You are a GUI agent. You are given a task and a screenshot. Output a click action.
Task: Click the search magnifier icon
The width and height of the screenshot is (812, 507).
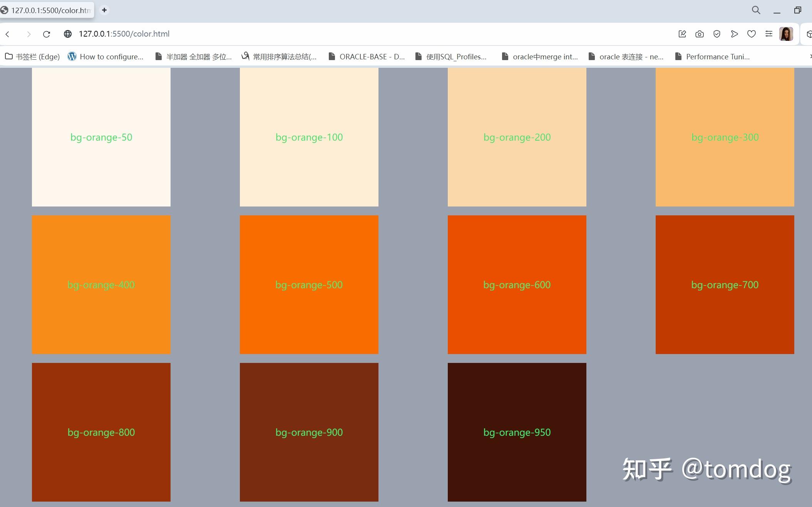(755, 10)
